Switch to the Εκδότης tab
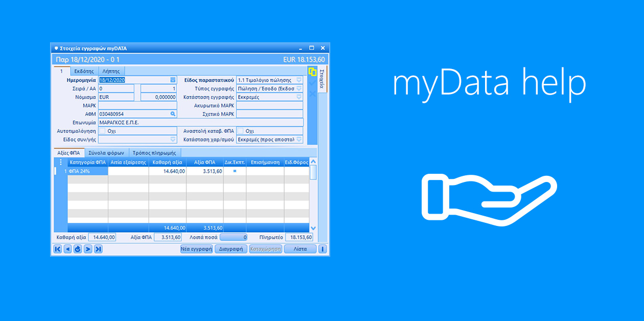 (x=84, y=71)
